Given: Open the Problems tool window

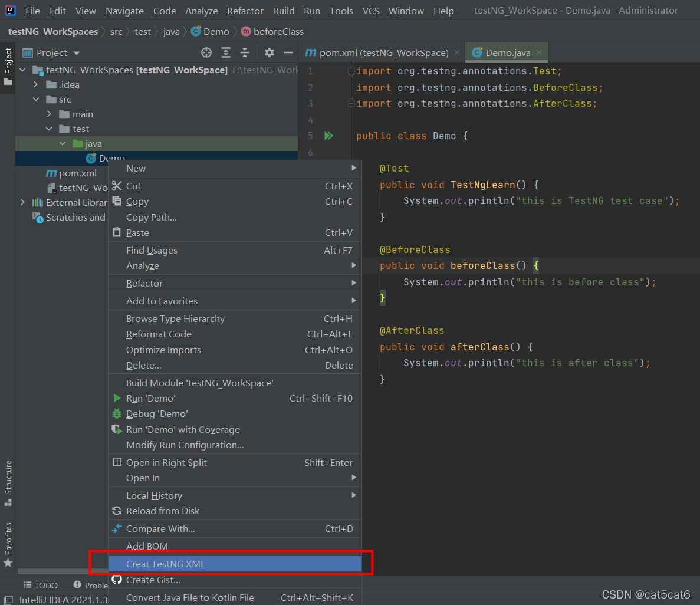Looking at the screenshot, I should coord(91,585).
